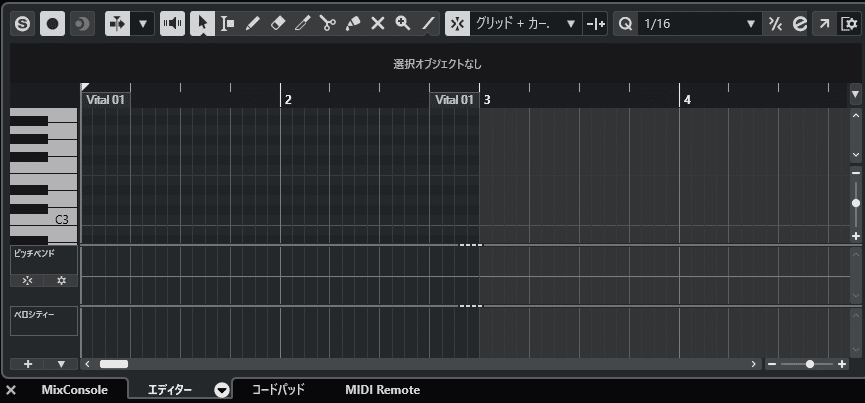The height and width of the screenshot is (403, 865).
Task: Click vertical zoom in plus button
Action: pos(856,237)
